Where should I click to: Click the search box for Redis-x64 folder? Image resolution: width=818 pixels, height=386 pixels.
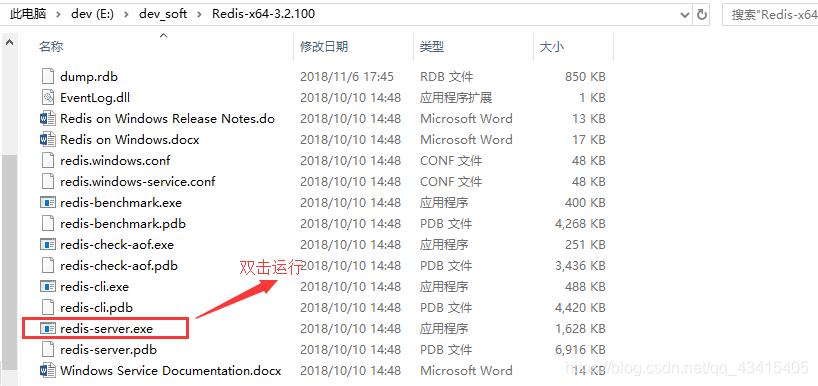pyautogui.click(x=770, y=15)
